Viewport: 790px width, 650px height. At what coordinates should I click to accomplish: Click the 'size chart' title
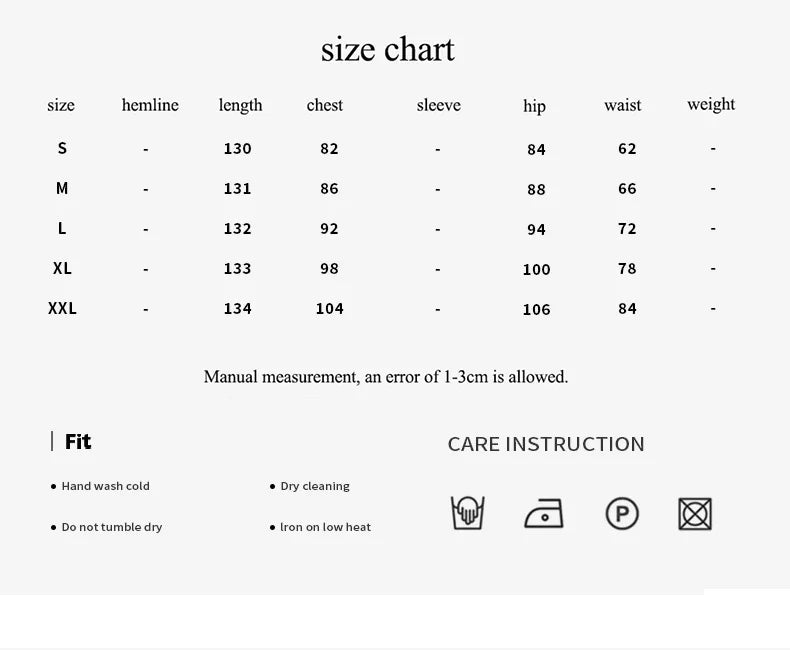coord(388,49)
